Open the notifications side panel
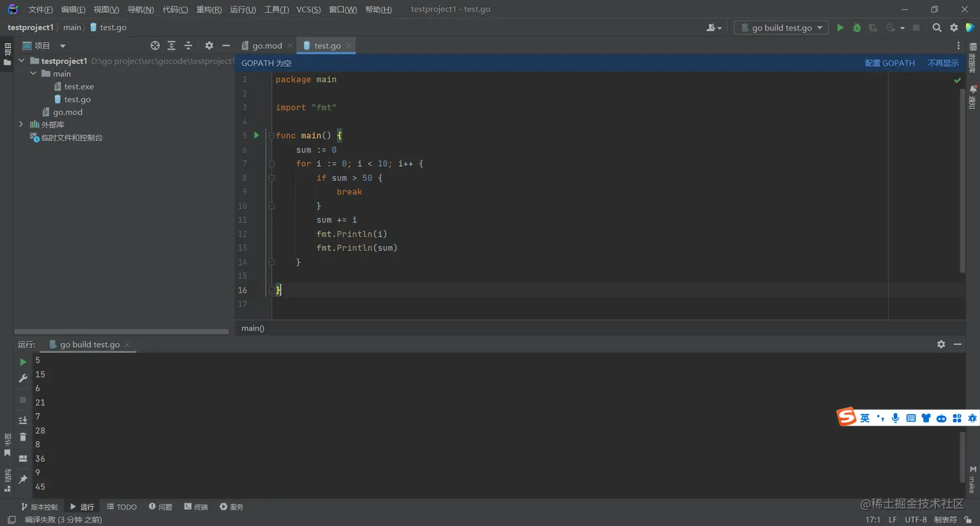Viewport: 980px width, 526px height. (x=972, y=97)
